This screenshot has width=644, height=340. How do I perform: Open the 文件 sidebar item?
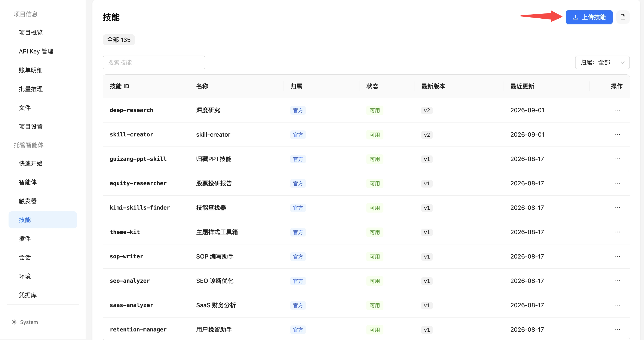pyautogui.click(x=43, y=108)
